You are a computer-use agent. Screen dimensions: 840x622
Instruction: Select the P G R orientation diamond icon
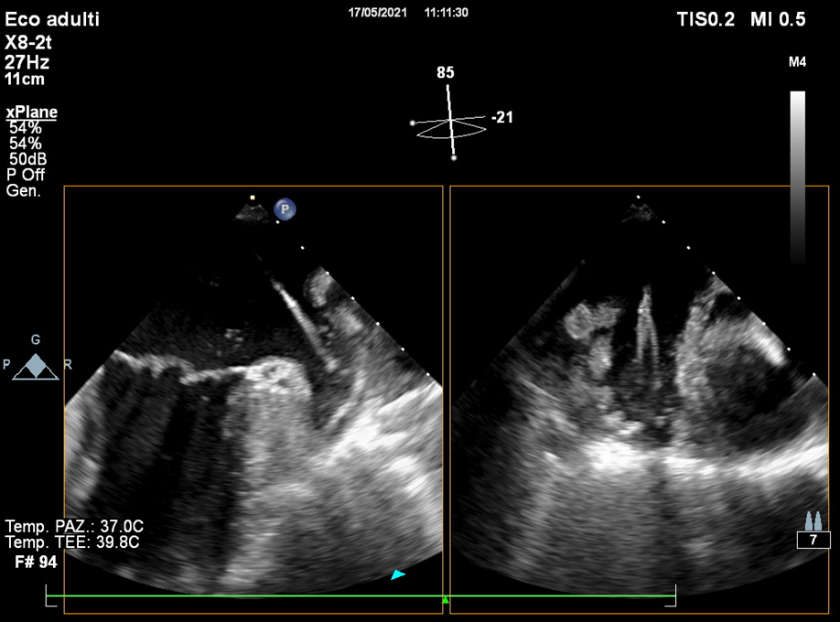[36, 365]
